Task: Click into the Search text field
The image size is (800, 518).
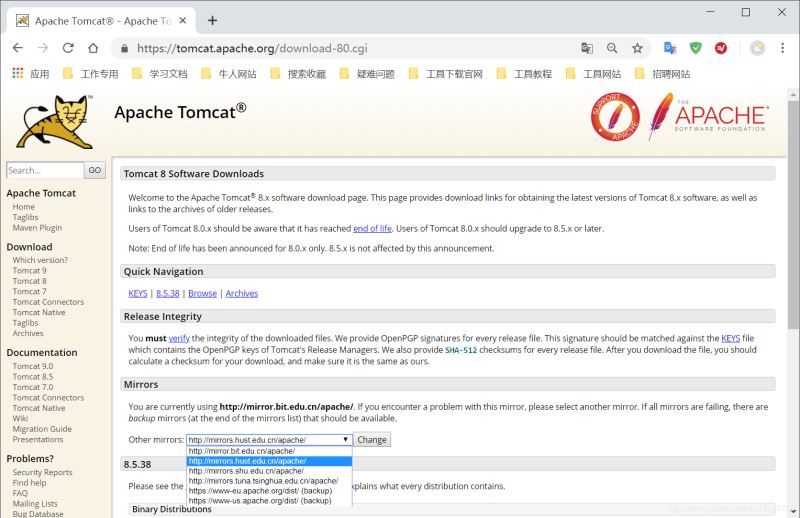Action: pos(44,170)
